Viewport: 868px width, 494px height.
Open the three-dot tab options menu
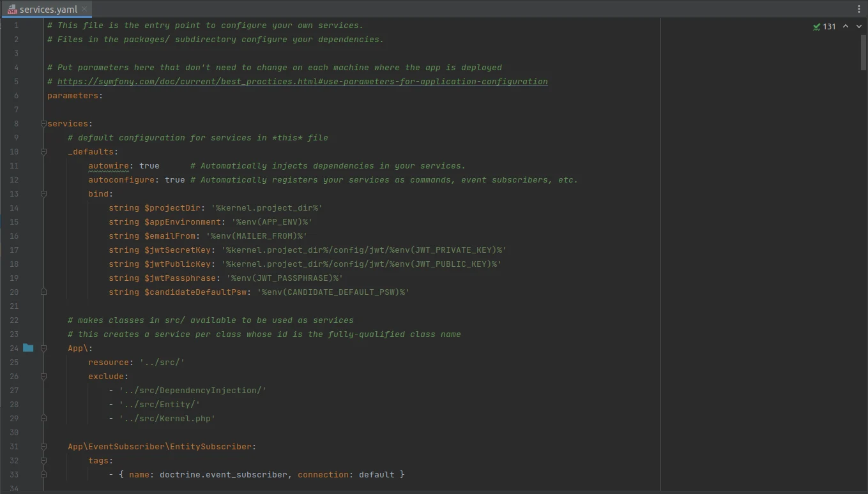point(859,9)
